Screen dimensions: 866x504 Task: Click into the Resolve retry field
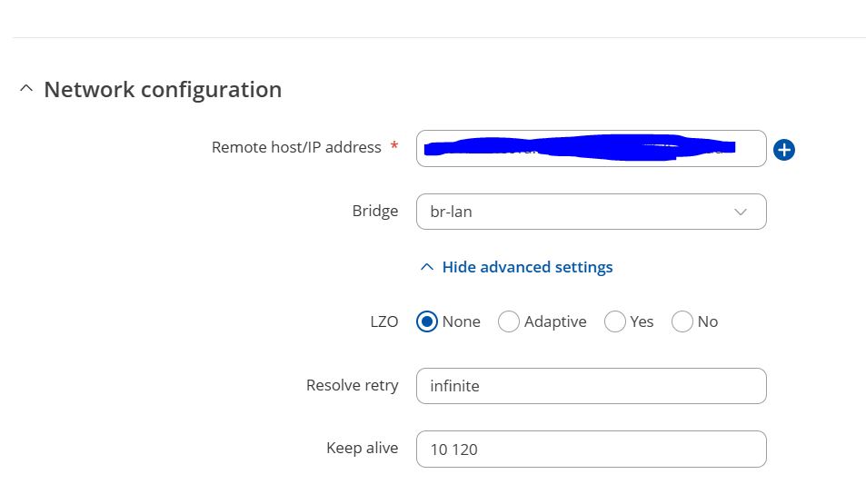(591, 386)
